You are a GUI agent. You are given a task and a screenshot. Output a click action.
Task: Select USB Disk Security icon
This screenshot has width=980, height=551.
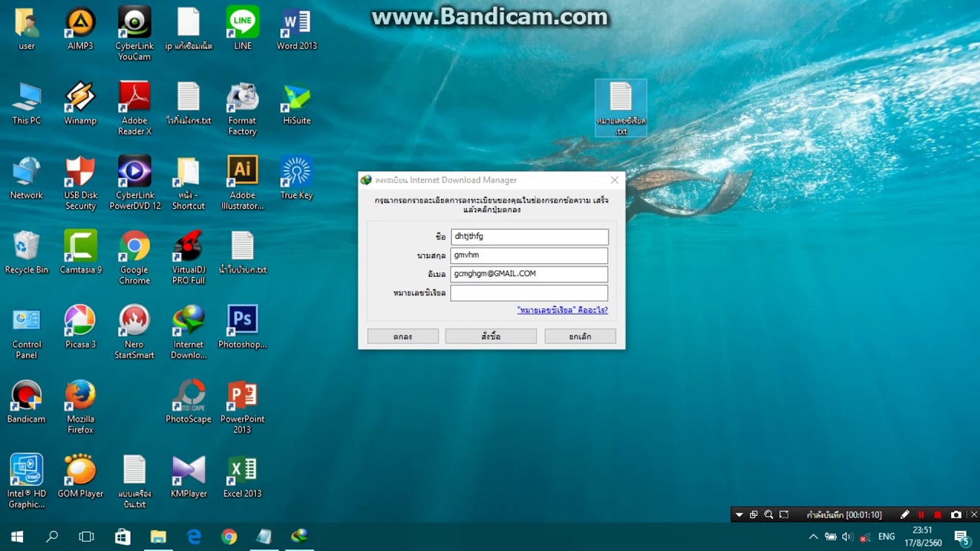[80, 184]
